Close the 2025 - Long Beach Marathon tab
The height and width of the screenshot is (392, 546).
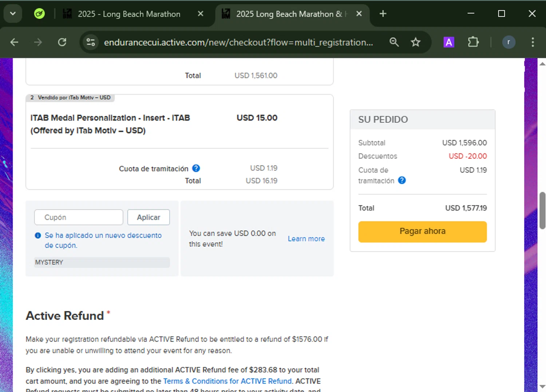pyautogui.click(x=201, y=14)
